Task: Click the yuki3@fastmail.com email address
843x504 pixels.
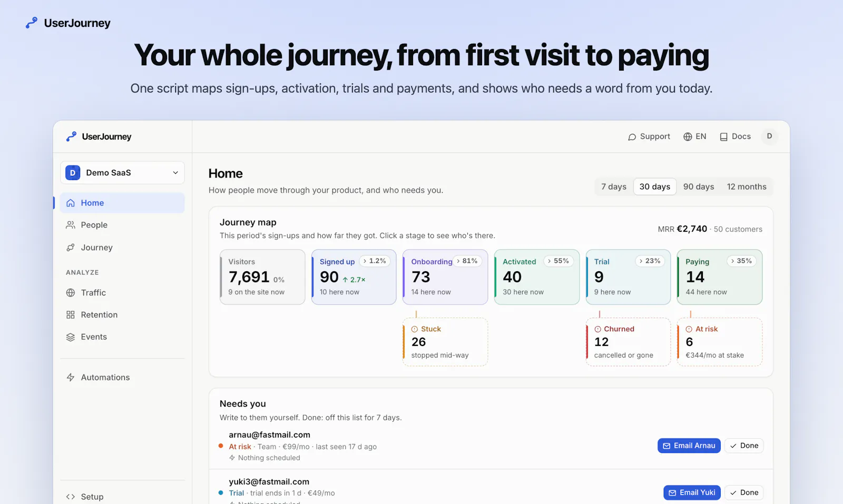Action: [269, 482]
